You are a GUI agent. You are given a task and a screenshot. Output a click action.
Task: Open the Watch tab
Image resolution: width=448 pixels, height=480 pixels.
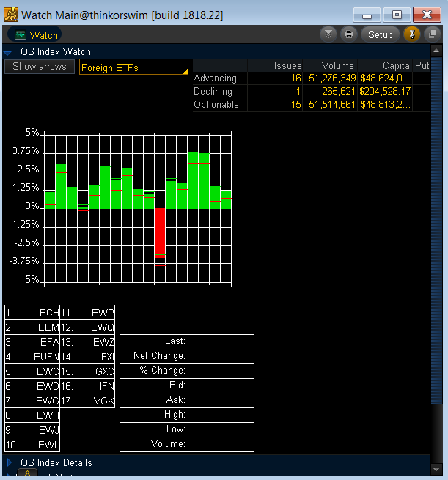coord(34,35)
